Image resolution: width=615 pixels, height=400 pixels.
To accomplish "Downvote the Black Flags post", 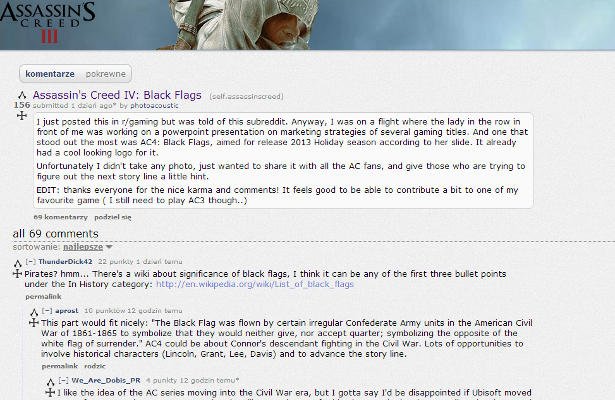I will pos(22,115).
